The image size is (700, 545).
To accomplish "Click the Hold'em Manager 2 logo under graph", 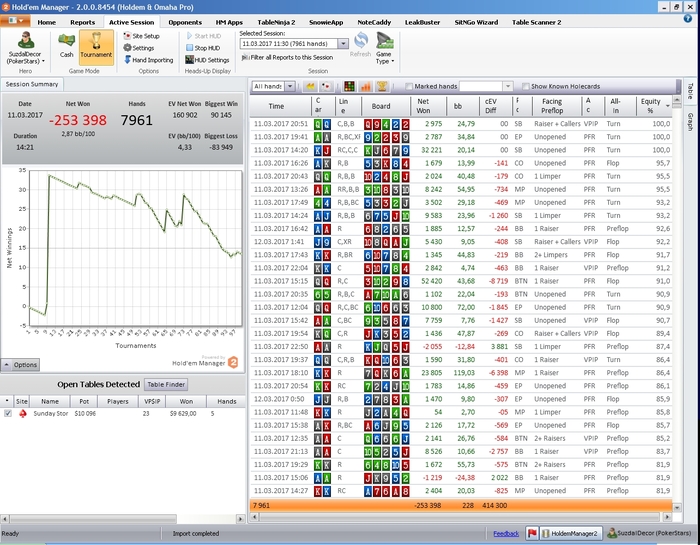I will 233,362.
